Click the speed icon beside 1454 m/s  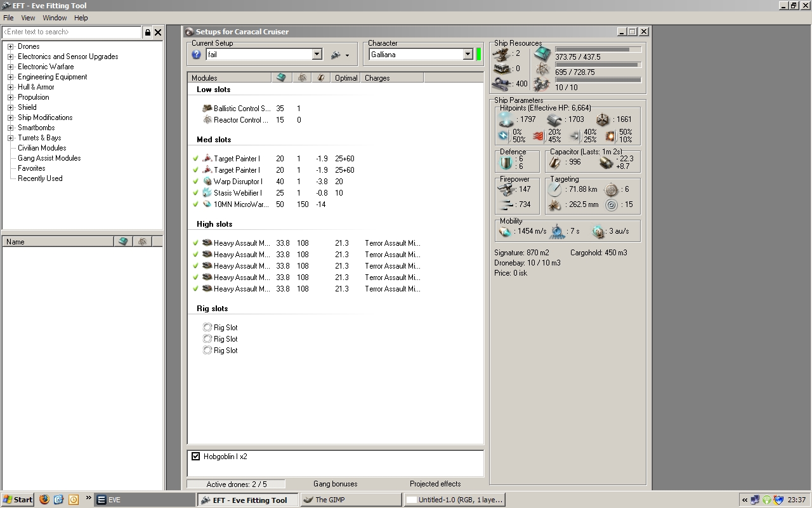506,231
